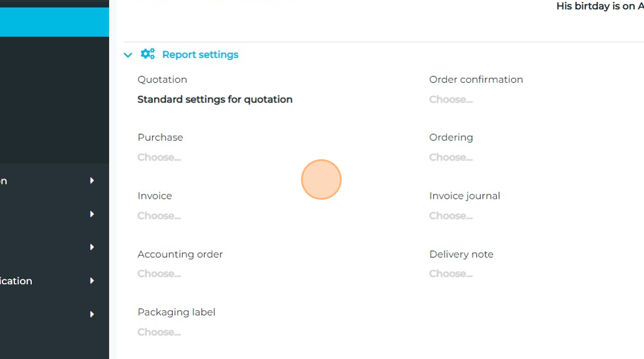Open the Invoice Choose... dropdown
Image resolution: width=644 pixels, height=359 pixels.
[x=159, y=216]
